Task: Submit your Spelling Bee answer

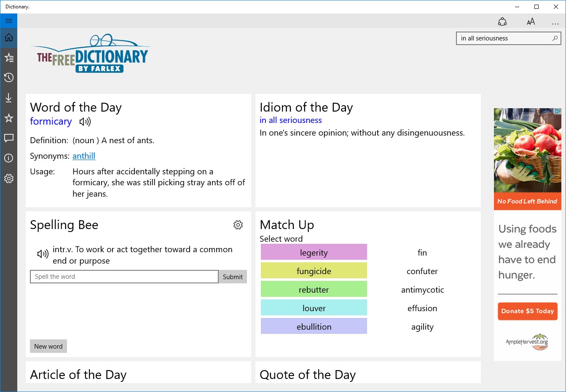Action: 232,277
